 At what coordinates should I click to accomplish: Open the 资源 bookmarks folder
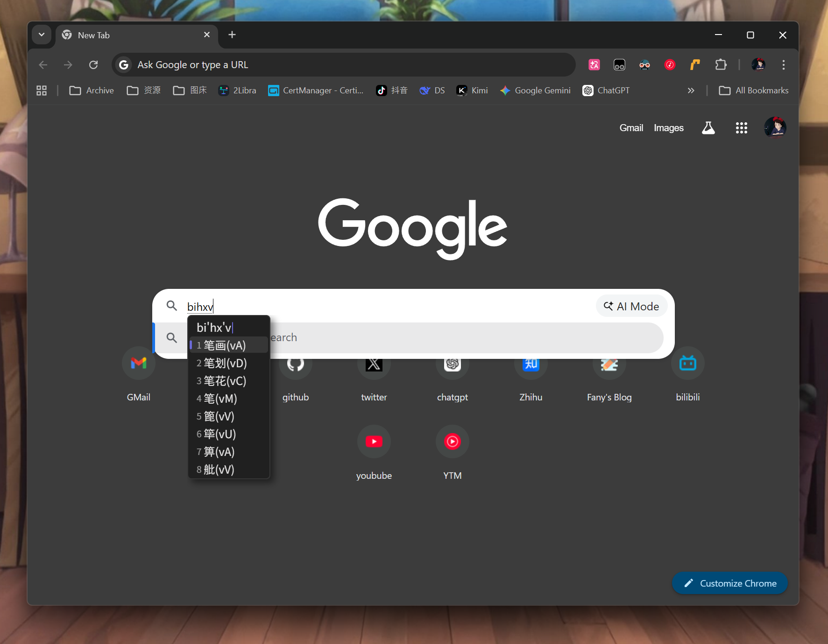click(x=144, y=91)
